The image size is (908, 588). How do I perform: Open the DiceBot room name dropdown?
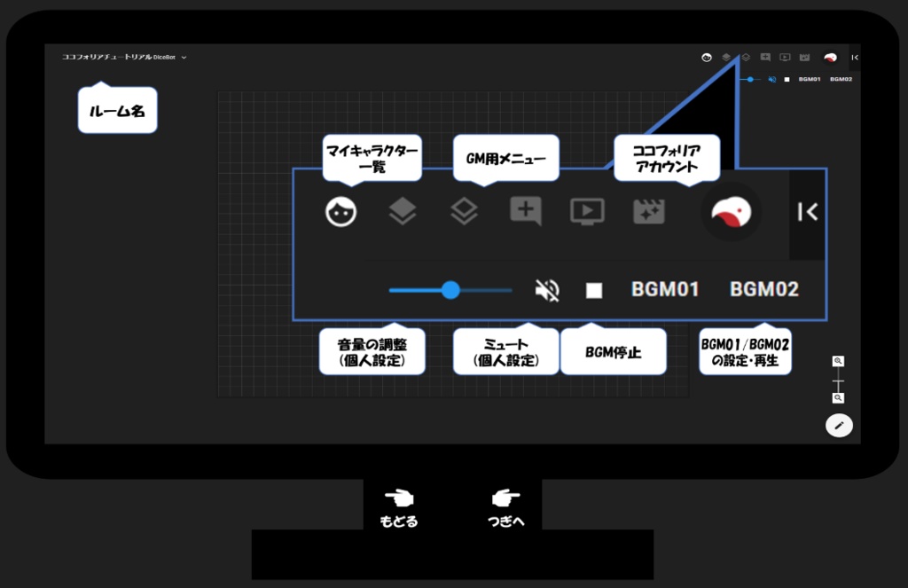[x=184, y=56]
